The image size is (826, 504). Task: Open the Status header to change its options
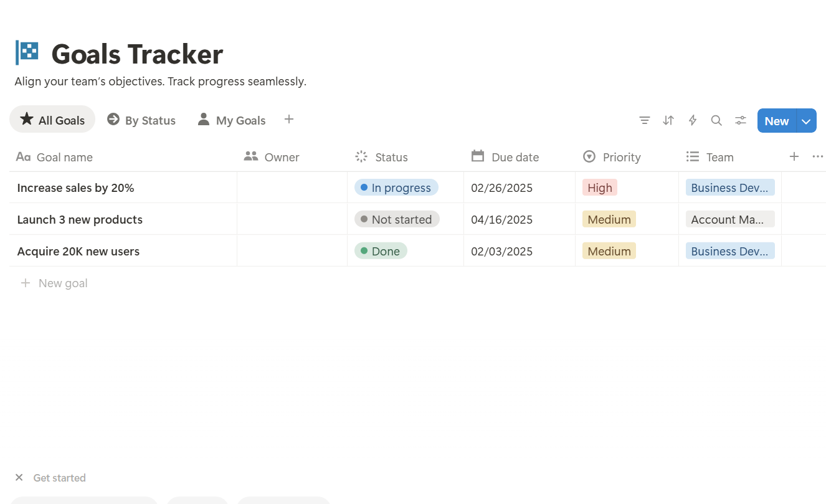391,156
